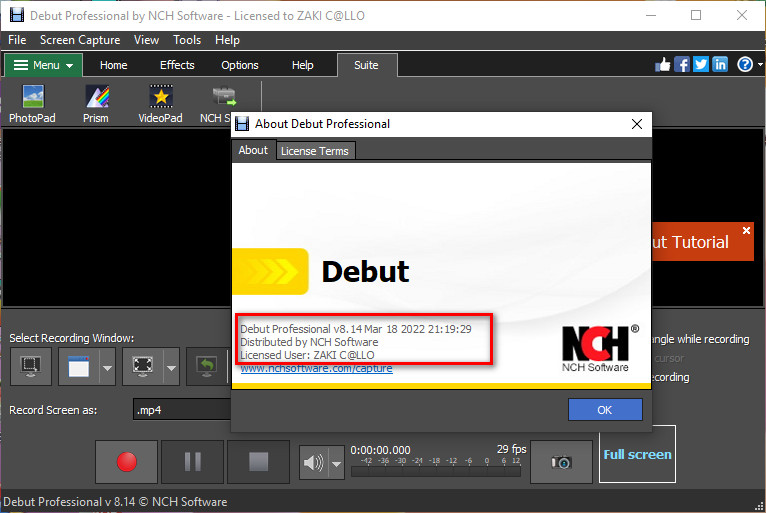Click the black video preview area
766x513 pixels.
pyautogui.click(x=116, y=218)
